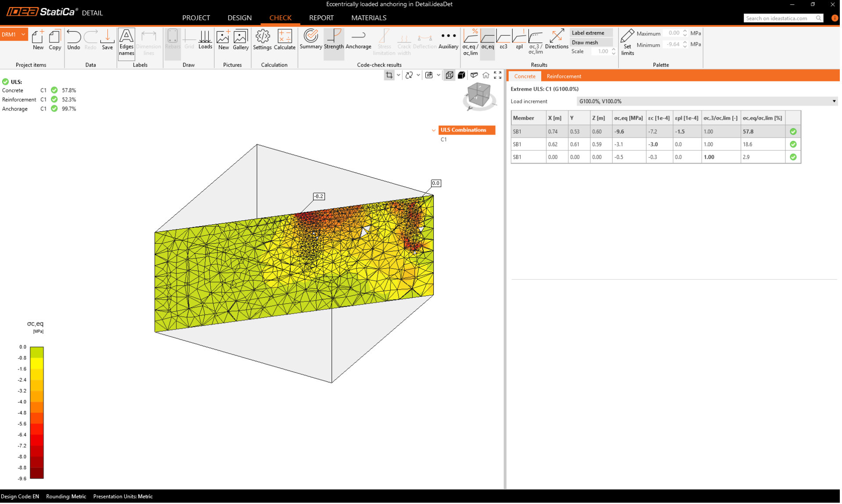Switch to the REPORT ribbon tab
The height and width of the screenshot is (504, 842).
click(x=321, y=18)
